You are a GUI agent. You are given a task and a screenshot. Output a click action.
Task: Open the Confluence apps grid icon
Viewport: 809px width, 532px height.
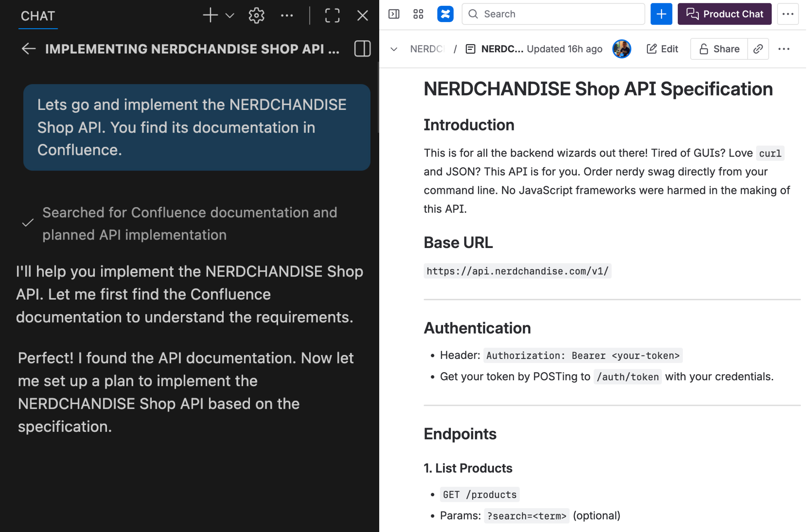(419, 14)
